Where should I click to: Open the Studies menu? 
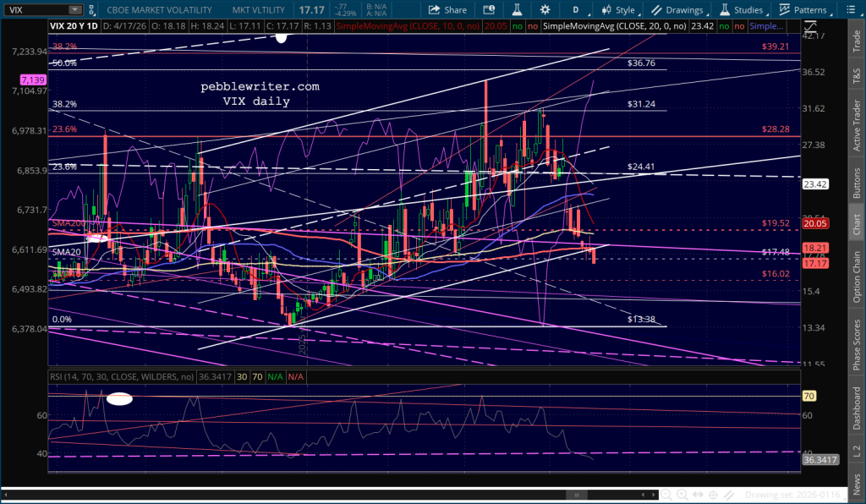pos(743,10)
